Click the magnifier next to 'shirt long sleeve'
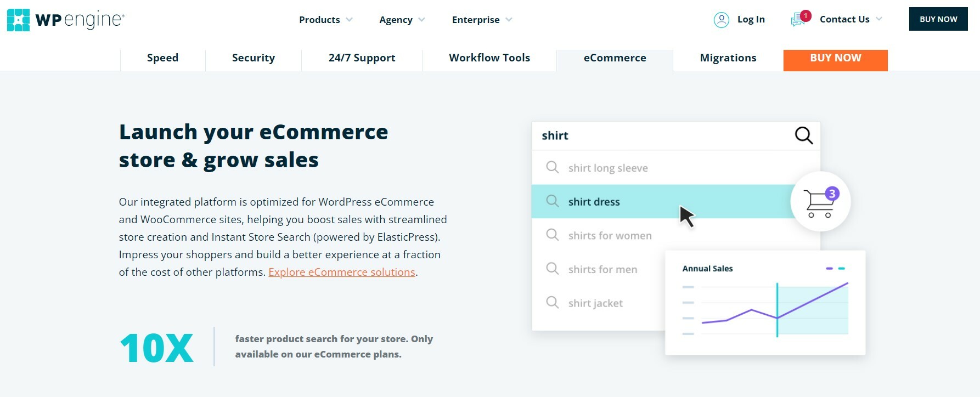 pyautogui.click(x=552, y=167)
